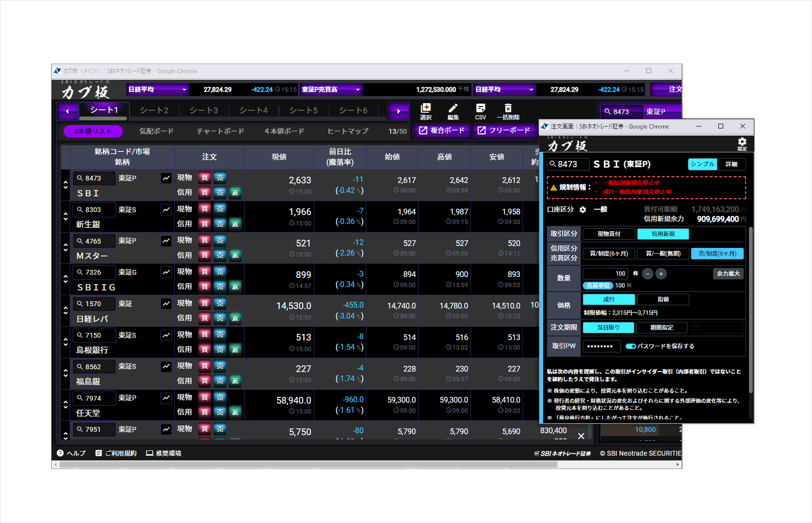Open the first 日経平均 index dropdown
The image size is (812, 523).
(158, 89)
